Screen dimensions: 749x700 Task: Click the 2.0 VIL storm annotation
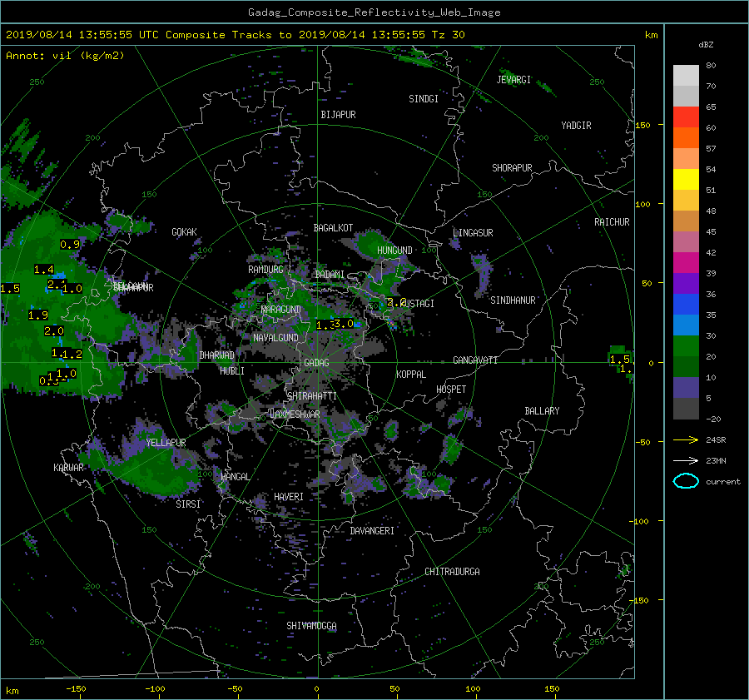coord(54,330)
